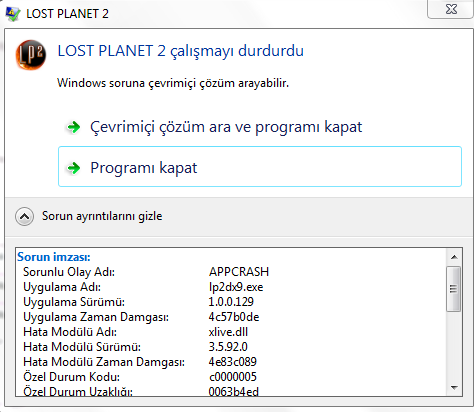
Task: Click the '3.5.92.0' value
Action: 228,347
